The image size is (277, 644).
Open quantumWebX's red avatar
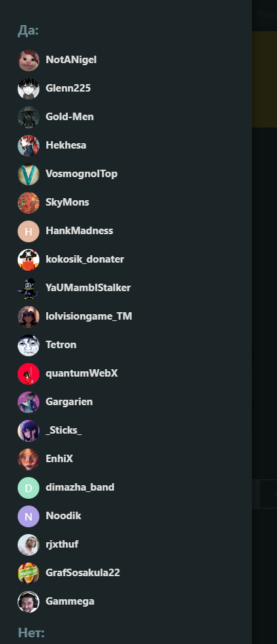click(x=29, y=374)
